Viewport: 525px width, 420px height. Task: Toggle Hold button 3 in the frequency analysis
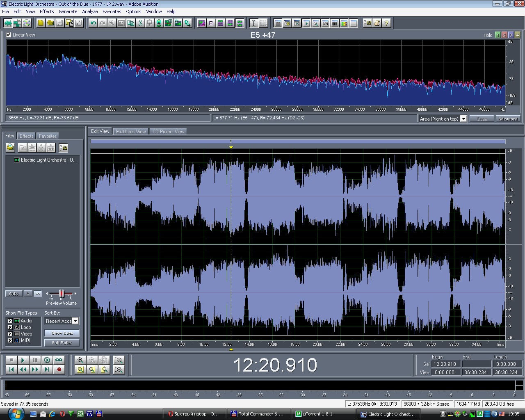(x=511, y=35)
